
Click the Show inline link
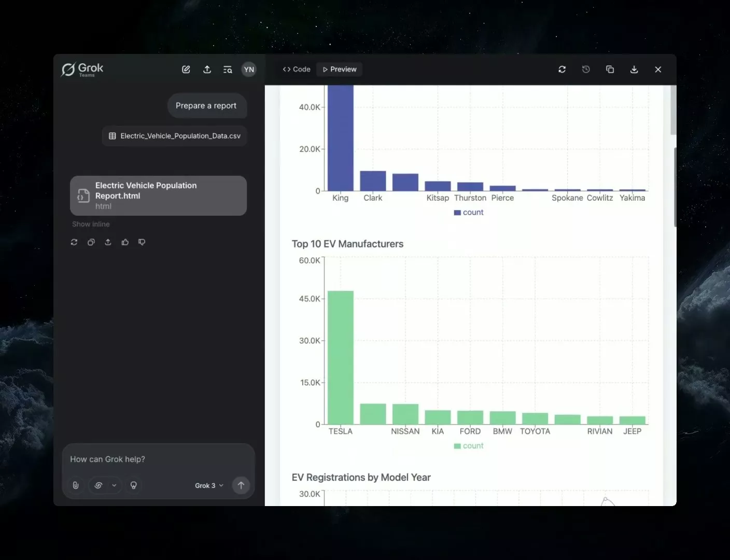coord(91,224)
